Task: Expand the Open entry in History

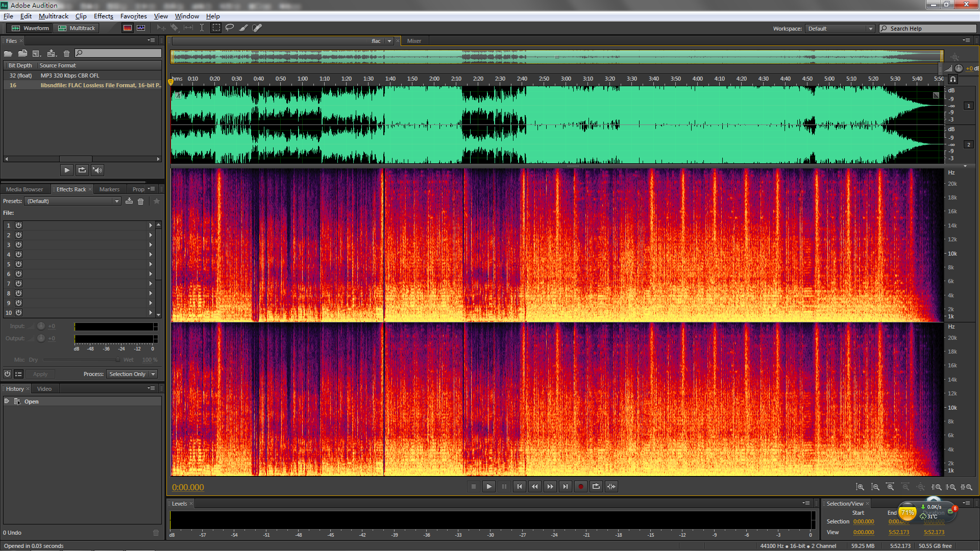Action: point(7,402)
